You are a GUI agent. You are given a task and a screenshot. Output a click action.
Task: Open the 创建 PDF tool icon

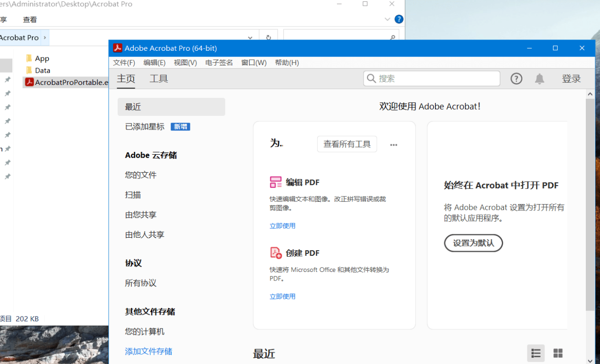click(275, 252)
